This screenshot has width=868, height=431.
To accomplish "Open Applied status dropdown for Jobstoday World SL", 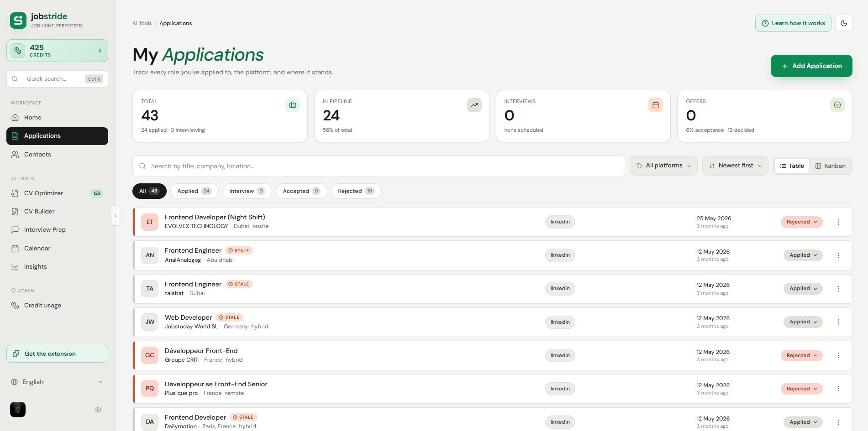I will click(803, 322).
